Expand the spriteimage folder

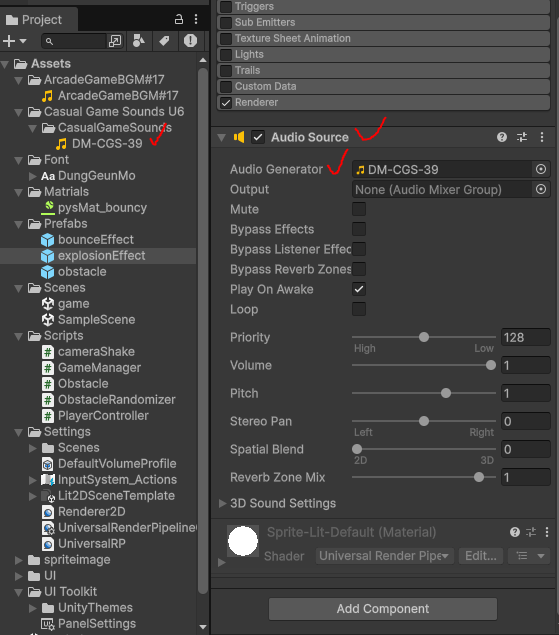(19, 560)
